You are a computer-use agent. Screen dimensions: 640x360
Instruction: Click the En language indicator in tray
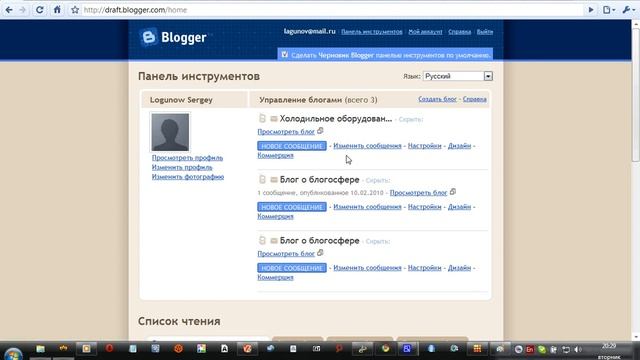coord(529,350)
